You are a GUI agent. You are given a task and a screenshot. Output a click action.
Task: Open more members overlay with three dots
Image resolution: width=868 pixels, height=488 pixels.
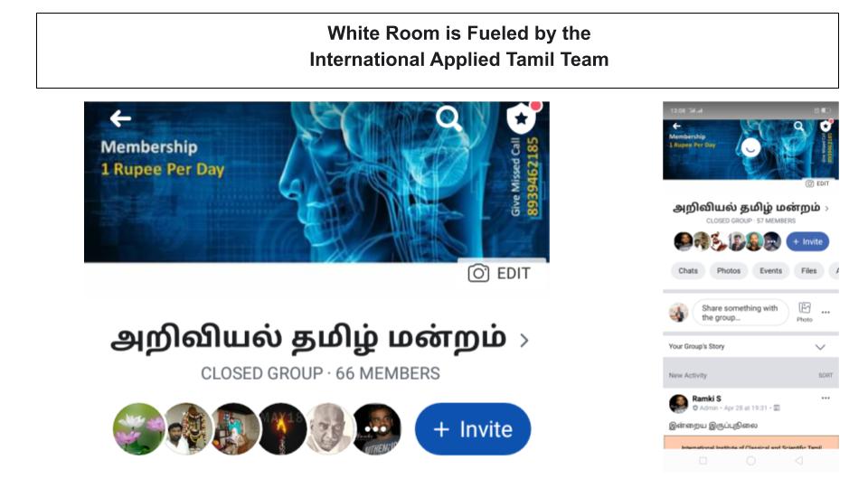pyautogui.click(x=376, y=428)
